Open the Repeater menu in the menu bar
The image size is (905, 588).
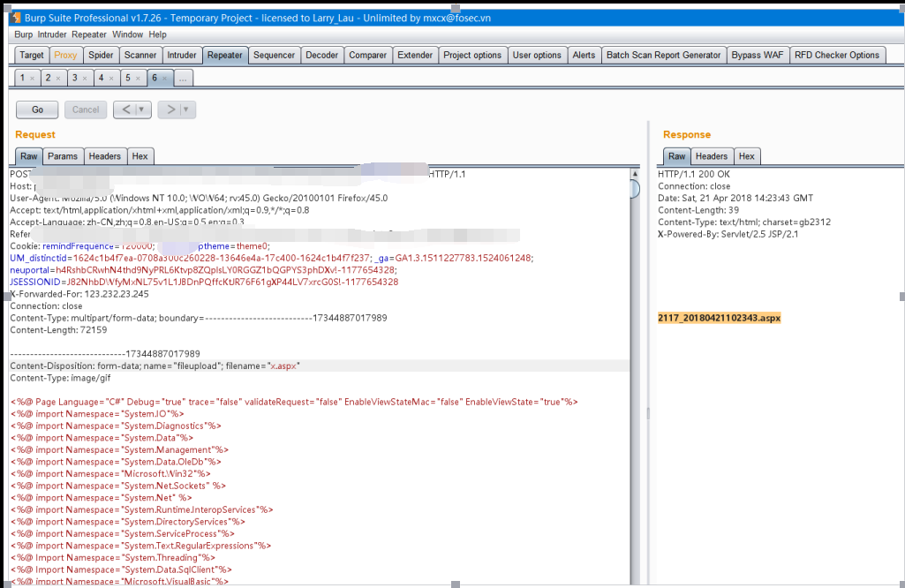[89, 34]
